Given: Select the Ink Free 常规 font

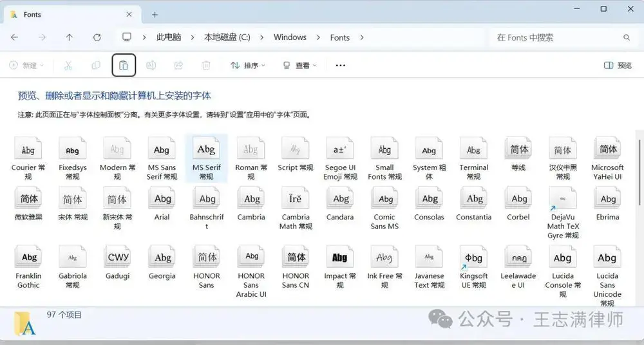Looking at the screenshot, I should pyautogui.click(x=384, y=267).
